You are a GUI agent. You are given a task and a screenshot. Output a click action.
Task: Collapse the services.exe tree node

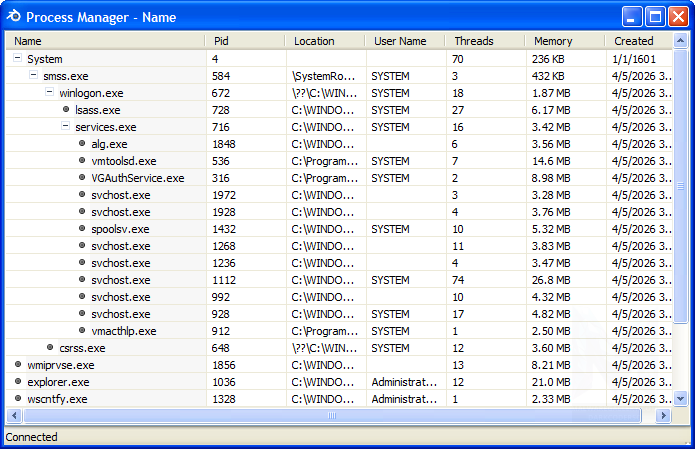pos(65,127)
